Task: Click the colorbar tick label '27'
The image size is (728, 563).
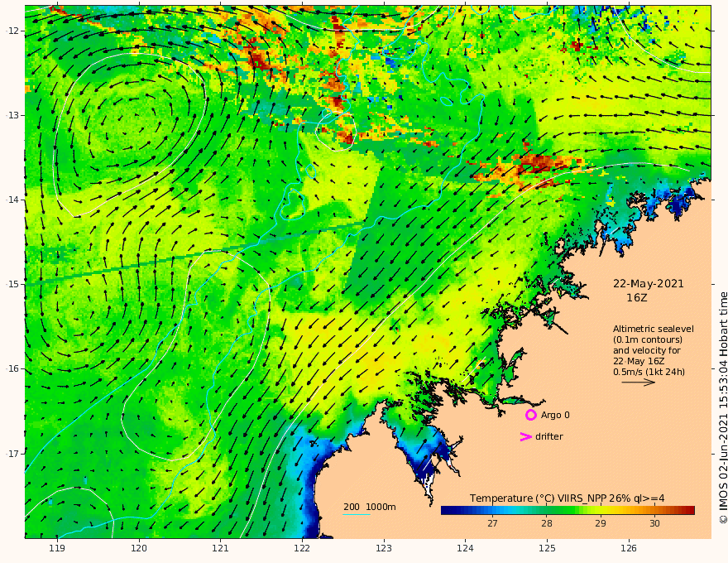Action: click(x=492, y=523)
